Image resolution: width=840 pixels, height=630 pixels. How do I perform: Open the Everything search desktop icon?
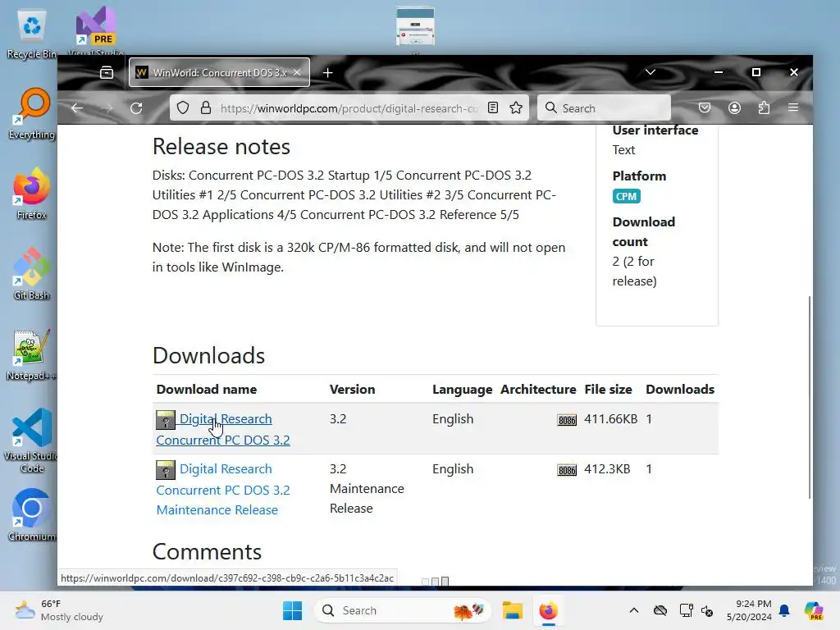32,113
